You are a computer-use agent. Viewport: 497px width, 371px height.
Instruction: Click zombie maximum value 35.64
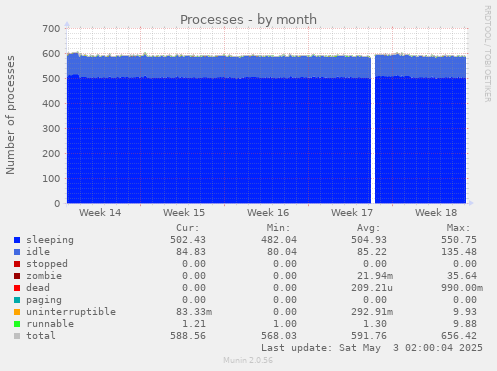pyautogui.click(x=462, y=276)
